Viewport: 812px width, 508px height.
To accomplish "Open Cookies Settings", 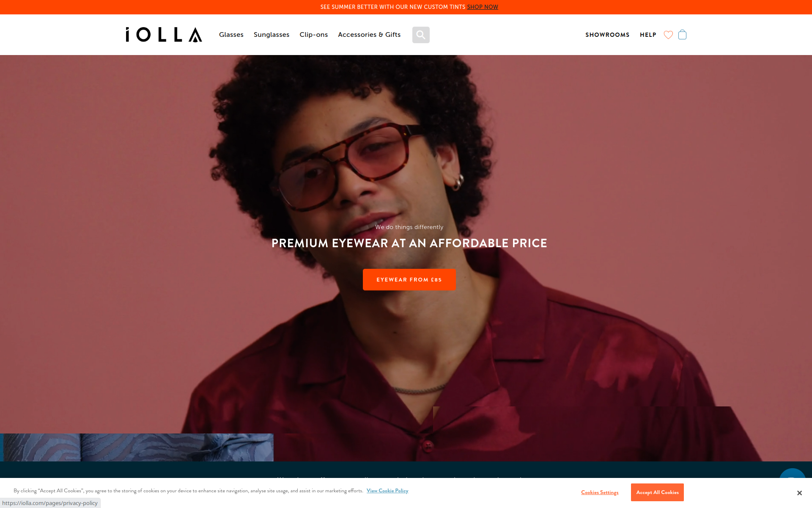I will pos(600,492).
